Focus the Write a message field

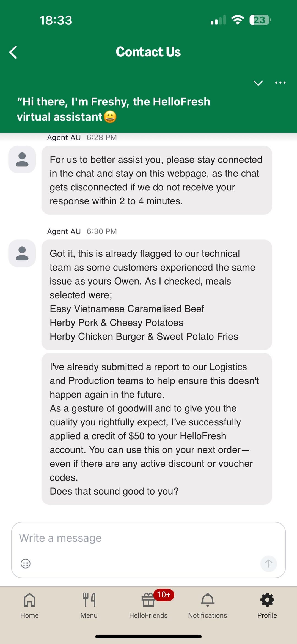(x=148, y=538)
